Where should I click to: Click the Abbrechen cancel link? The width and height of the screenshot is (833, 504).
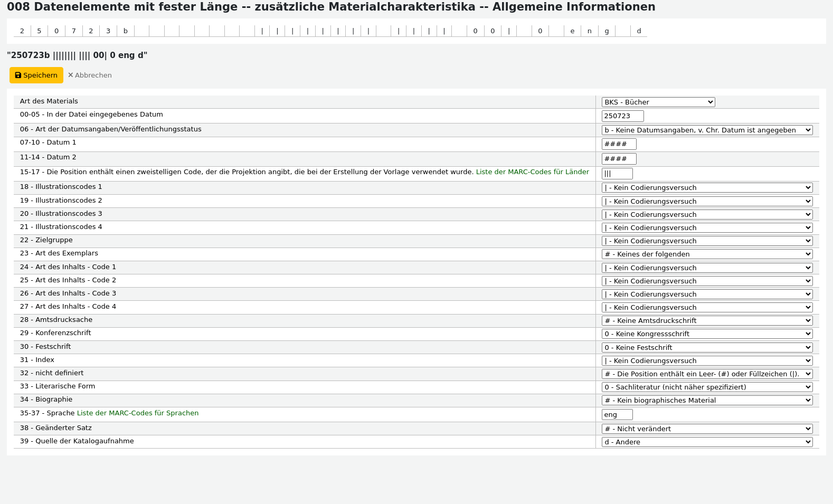(90, 75)
